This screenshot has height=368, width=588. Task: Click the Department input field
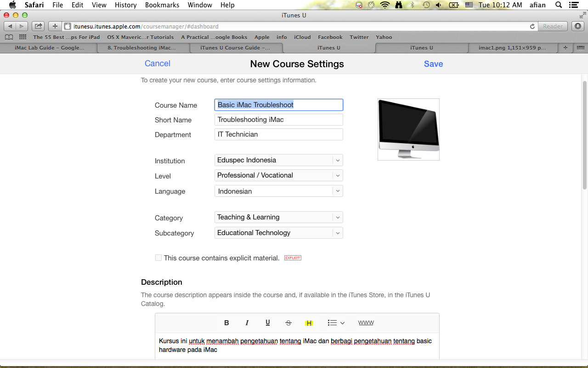[x=279, y=134]
